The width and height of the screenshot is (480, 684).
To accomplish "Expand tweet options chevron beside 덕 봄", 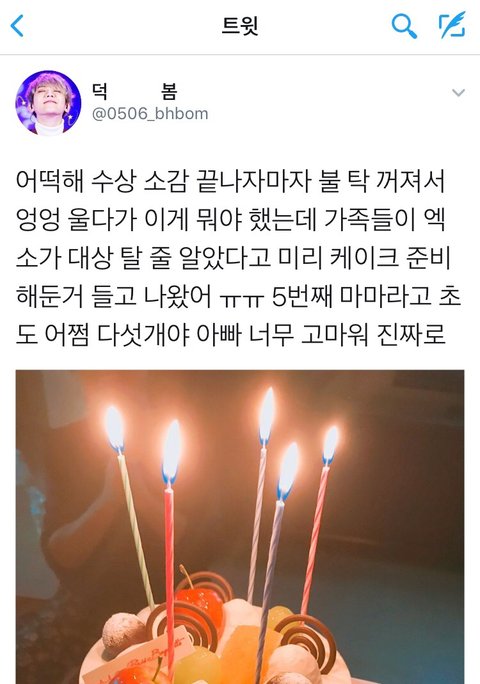I will [x=458, y=92].
